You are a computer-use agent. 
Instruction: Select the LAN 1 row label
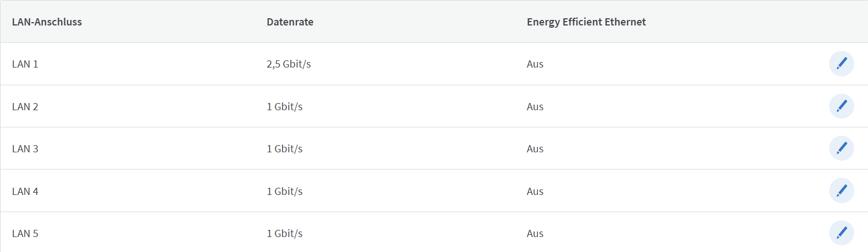[25, 64]
